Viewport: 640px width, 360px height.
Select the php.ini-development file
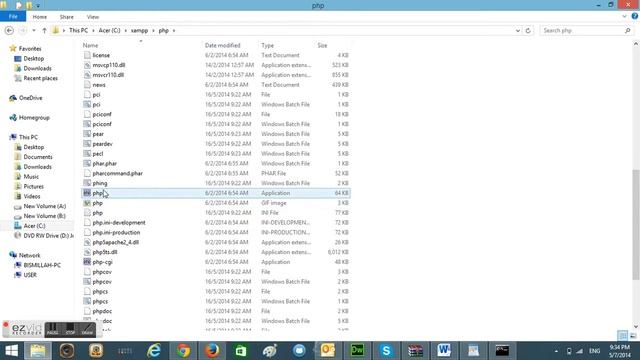pos(119,222)
